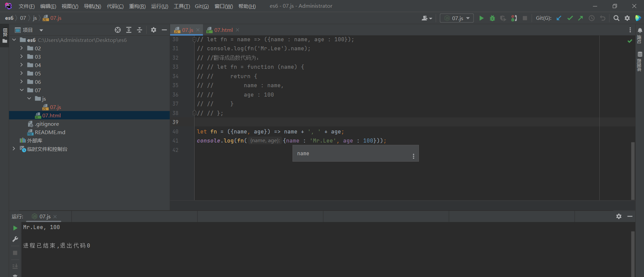Click line number 39 in gutter
The width and height of the screenshot is (644, 277).
[x=175, y=122]
